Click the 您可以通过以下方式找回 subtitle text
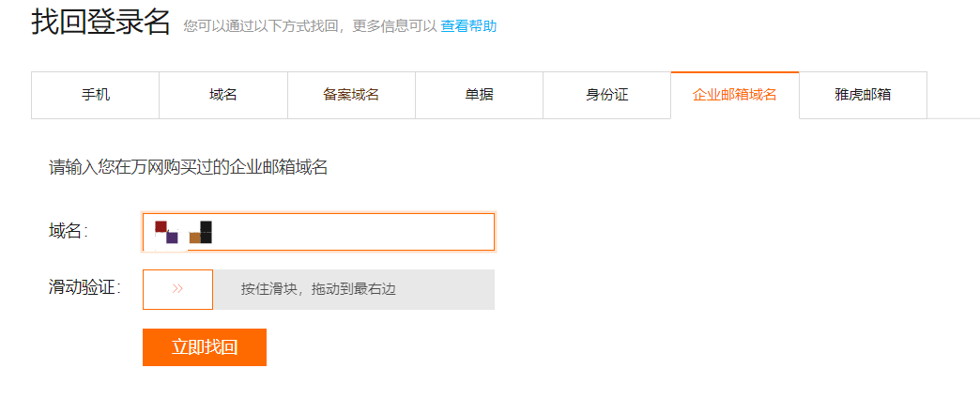 pos(310,26)
